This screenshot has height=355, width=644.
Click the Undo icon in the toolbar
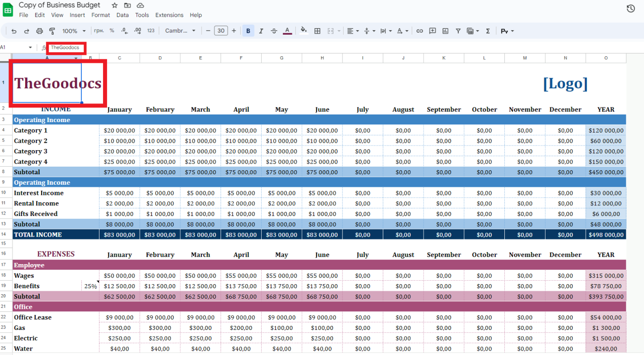14,31
